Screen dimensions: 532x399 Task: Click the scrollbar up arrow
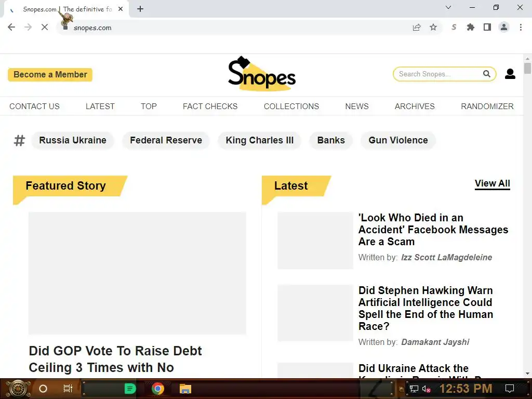[527, 58]
